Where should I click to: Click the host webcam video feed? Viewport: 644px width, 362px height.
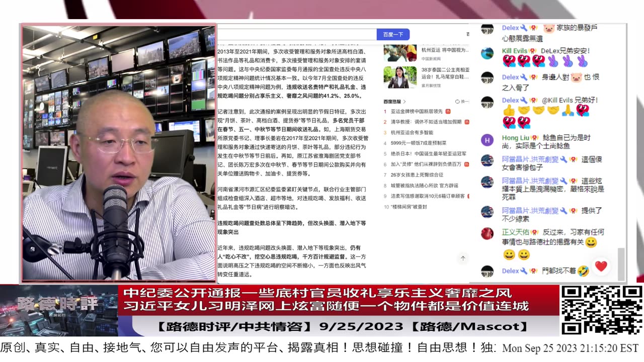pos(119,153)
